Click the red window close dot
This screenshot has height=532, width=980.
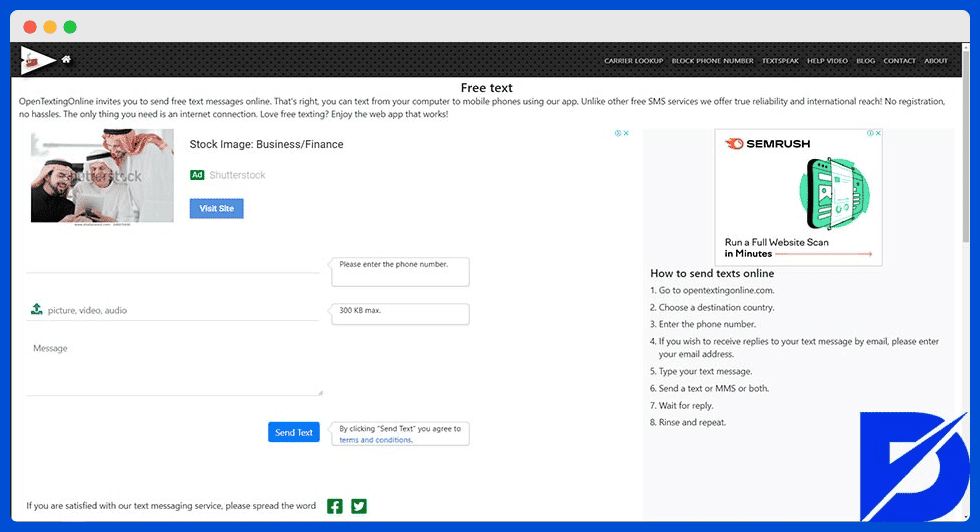pyautogui.click(x=30, y=27)
